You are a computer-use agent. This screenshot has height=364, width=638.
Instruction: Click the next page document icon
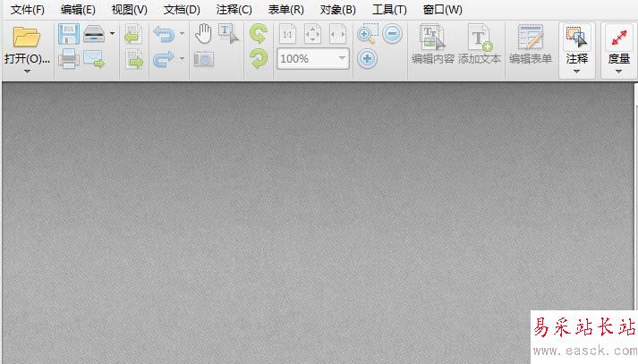[x=134, y=59]
